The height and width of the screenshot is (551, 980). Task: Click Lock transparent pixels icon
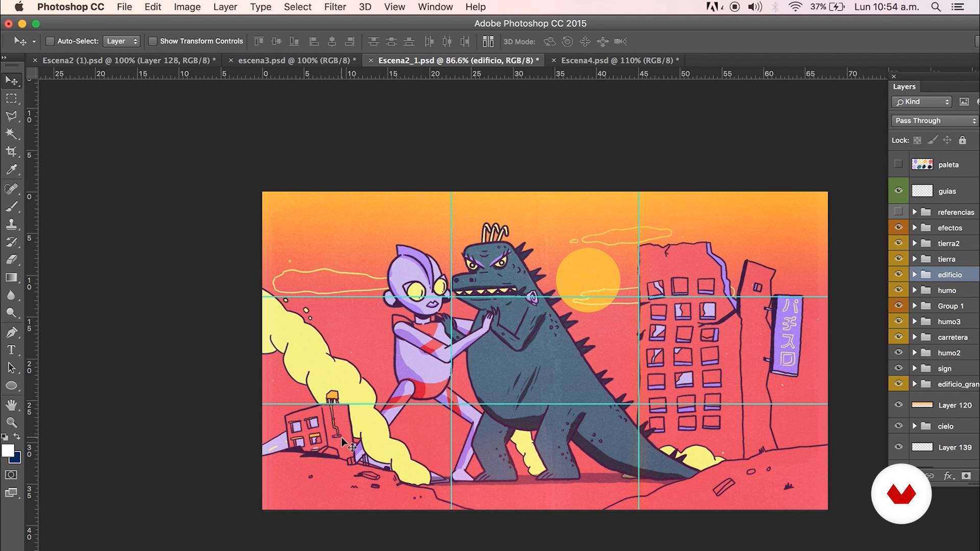coord(917,140)
